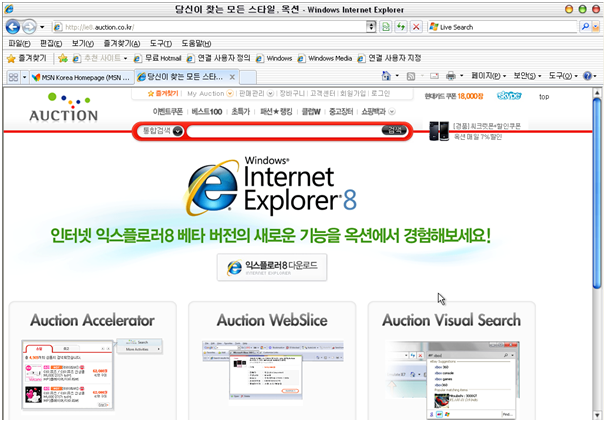This screenshot has width=606, height=422.
Task: Open the recent pages dropdown beside Forward
Action: pyautogui.click(x=42, y=27)
